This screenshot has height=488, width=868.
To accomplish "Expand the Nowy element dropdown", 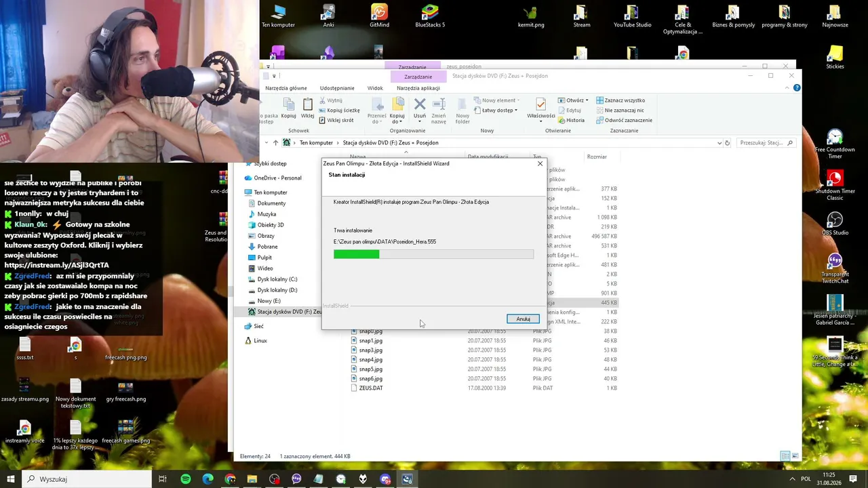I will 497,100.
